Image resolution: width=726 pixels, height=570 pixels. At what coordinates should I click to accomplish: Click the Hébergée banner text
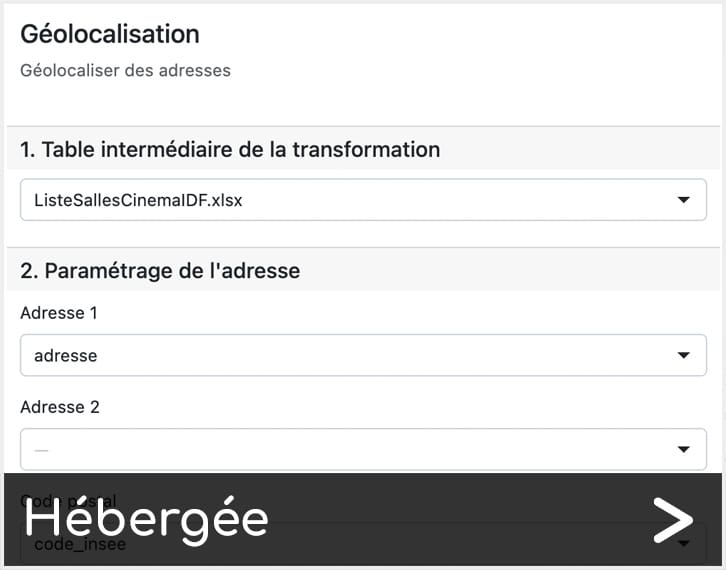[146, 520]
